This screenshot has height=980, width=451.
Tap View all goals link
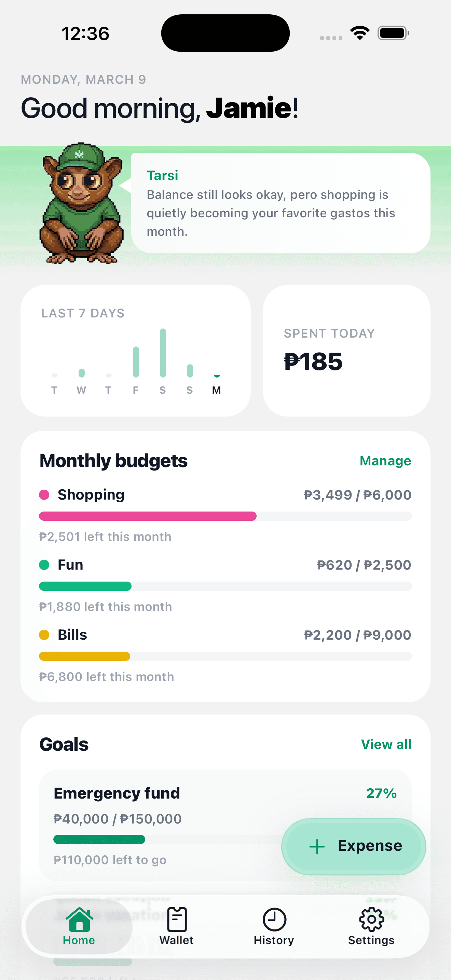pyautogui.click(x=386, y=744)
